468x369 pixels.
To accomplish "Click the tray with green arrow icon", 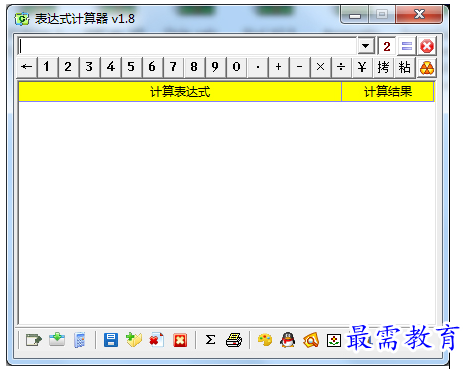I will click(x=57, y=340).
